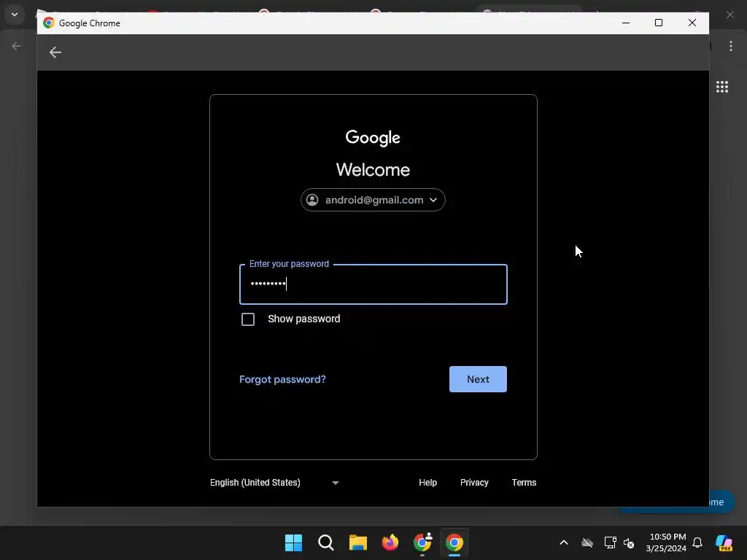
Task: Focus the Enter your password field
Action: click(373, 284)
